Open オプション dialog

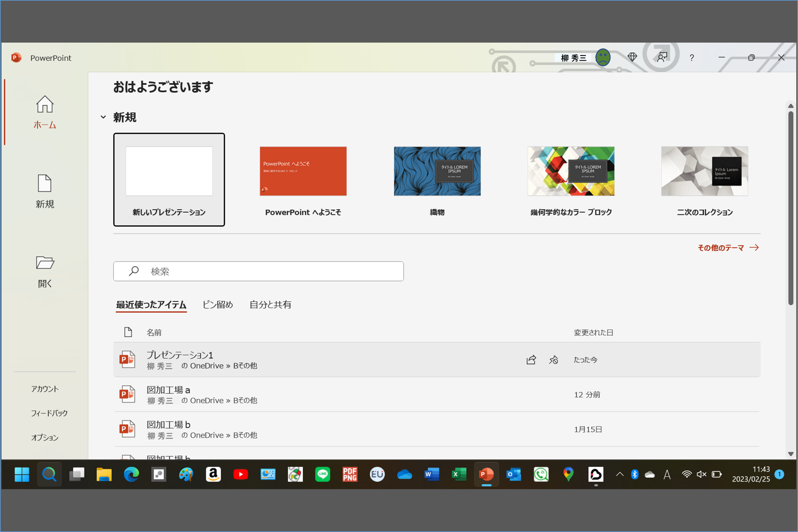click(45, 437)
